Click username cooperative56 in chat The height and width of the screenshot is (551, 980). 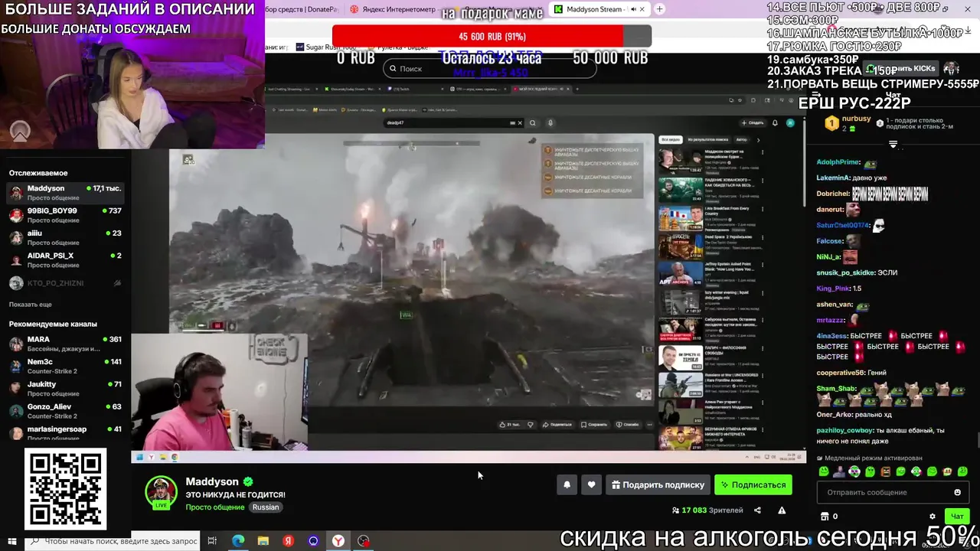coord(841,373)
